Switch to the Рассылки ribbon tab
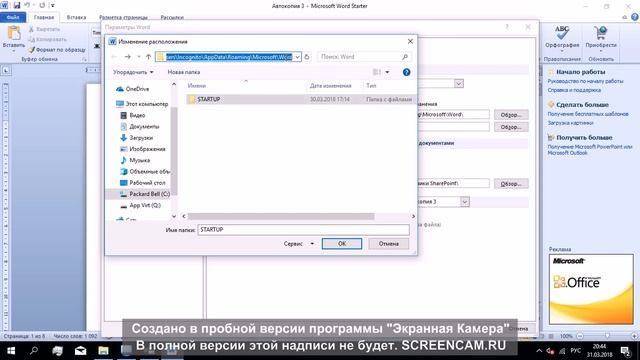Screen dimensions: 640x360 point(172,18)
